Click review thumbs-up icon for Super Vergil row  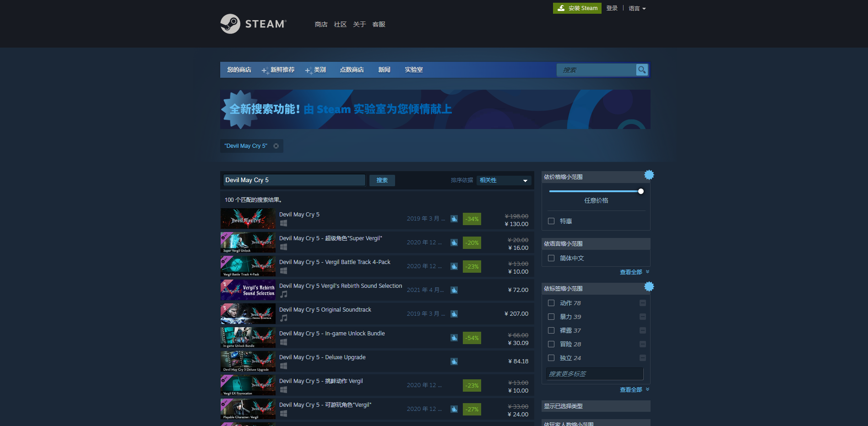pyautogui.click(x=454, y=243)
